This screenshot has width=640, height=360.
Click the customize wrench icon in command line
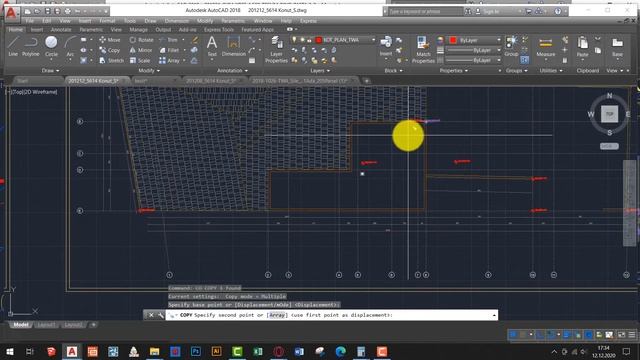pyautogui.click(x=160, y=315)
